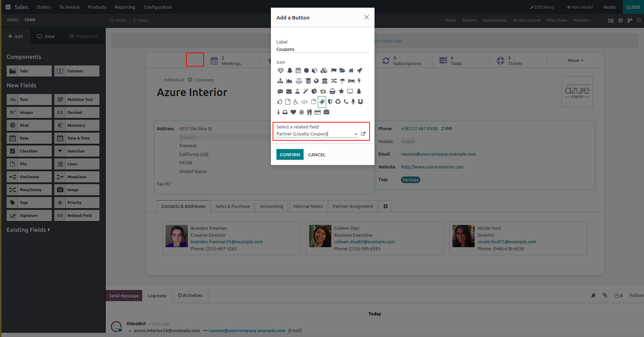This screenshot has width=644, height=337.
Task: Pick the credit card icon
Action: point(317,112)
